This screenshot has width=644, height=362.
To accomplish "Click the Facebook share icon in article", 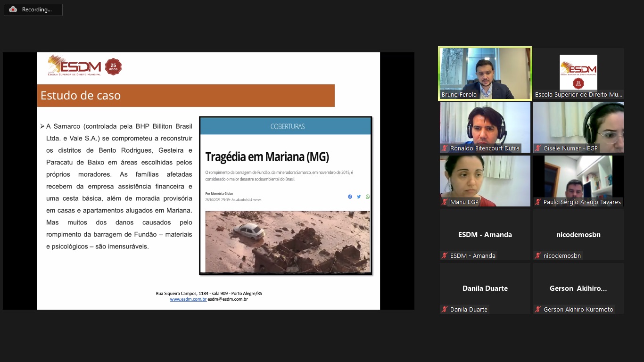I will point(350,197).
